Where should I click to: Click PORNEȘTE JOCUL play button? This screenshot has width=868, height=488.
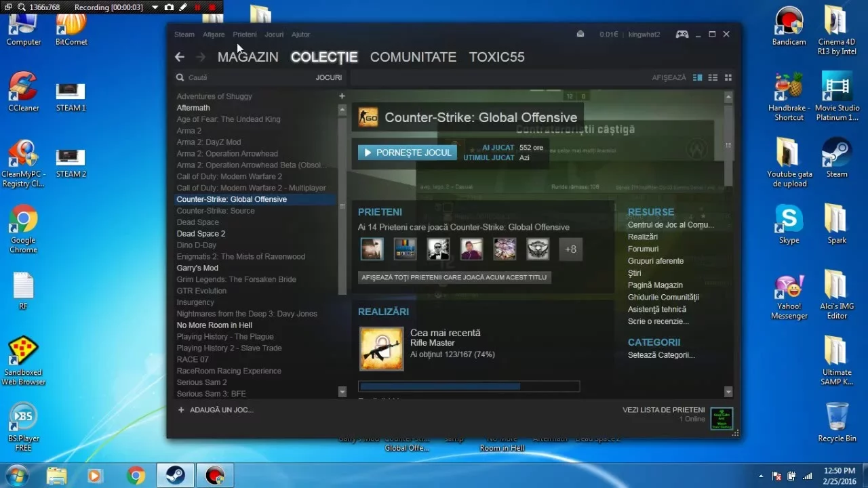pos(408,152)
